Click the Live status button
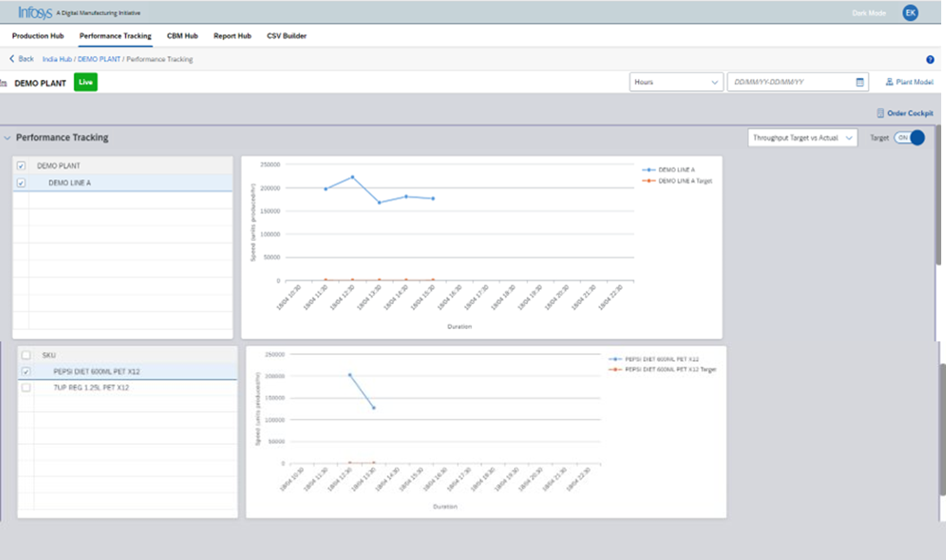Viewport: 946px width, 560px height. pyautogui.click(x=85, y=82)
